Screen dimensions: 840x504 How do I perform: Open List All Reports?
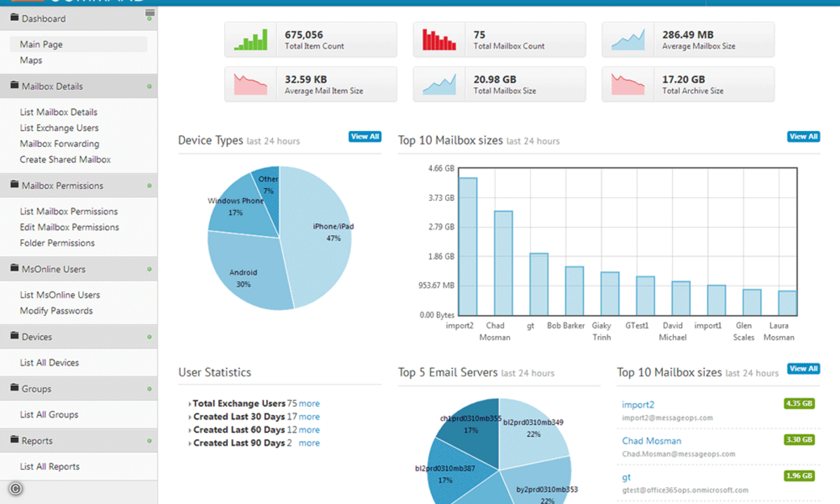(x=50, y=466)
